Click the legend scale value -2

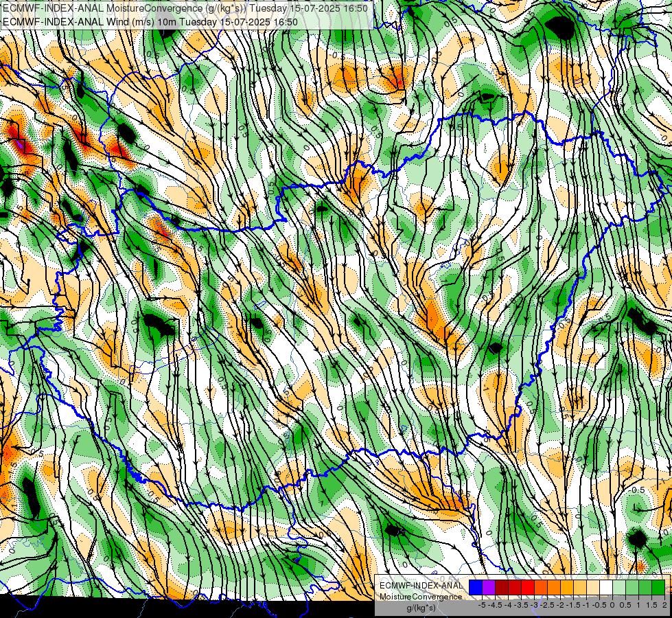coord(560,605)
